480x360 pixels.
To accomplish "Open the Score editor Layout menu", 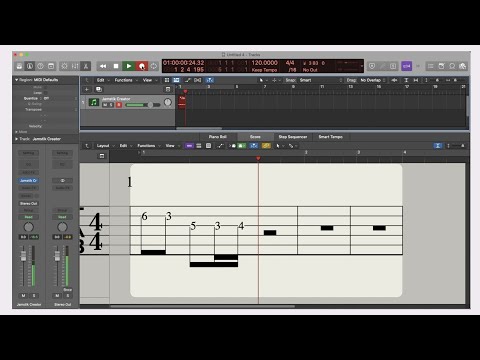I will pyautogui.click(x=105, y=146).
